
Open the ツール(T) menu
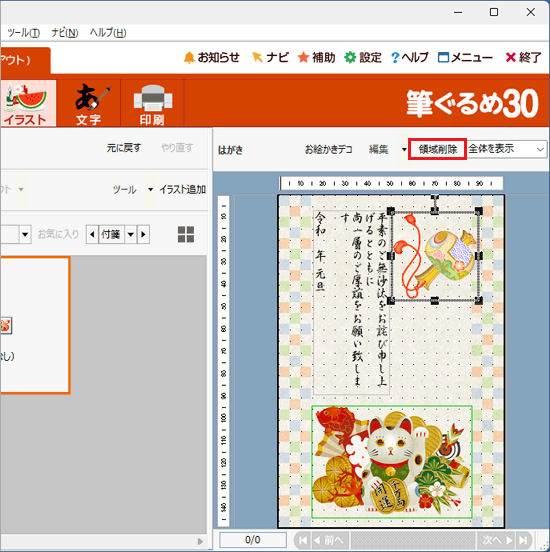pyautogui.click(x=23, y=33)
